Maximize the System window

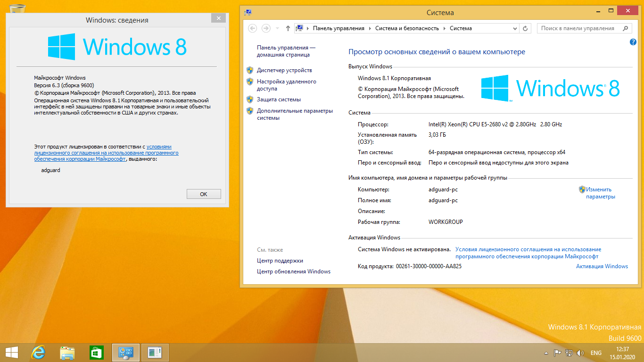click(x=611, y=10)
